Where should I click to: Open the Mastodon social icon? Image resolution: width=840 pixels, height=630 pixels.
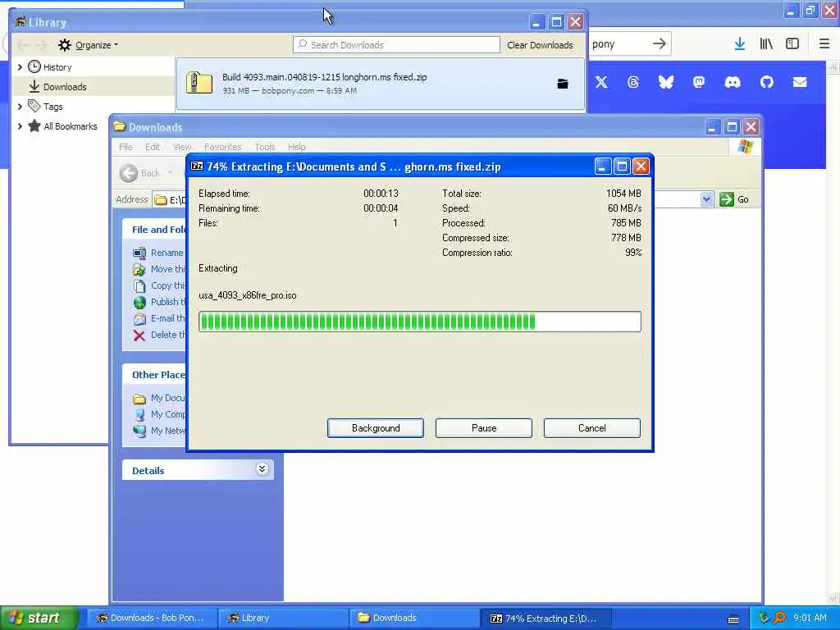click(x=699, y=82)
